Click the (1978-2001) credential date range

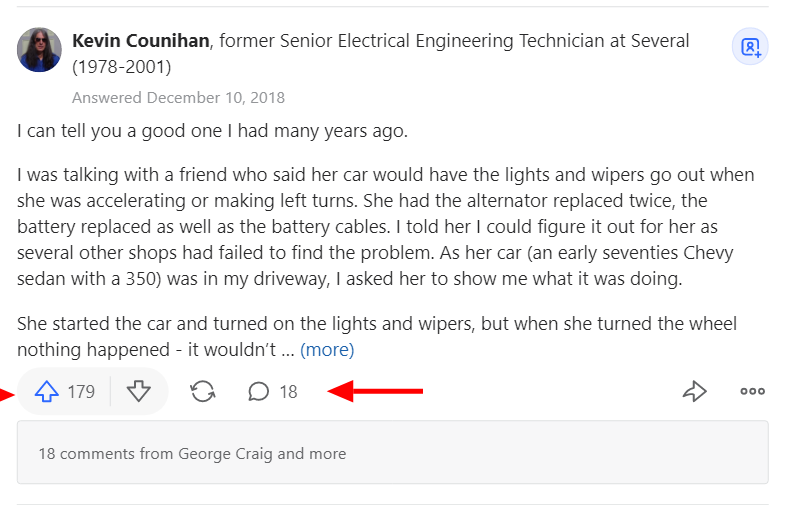click(x=121, y=67)
